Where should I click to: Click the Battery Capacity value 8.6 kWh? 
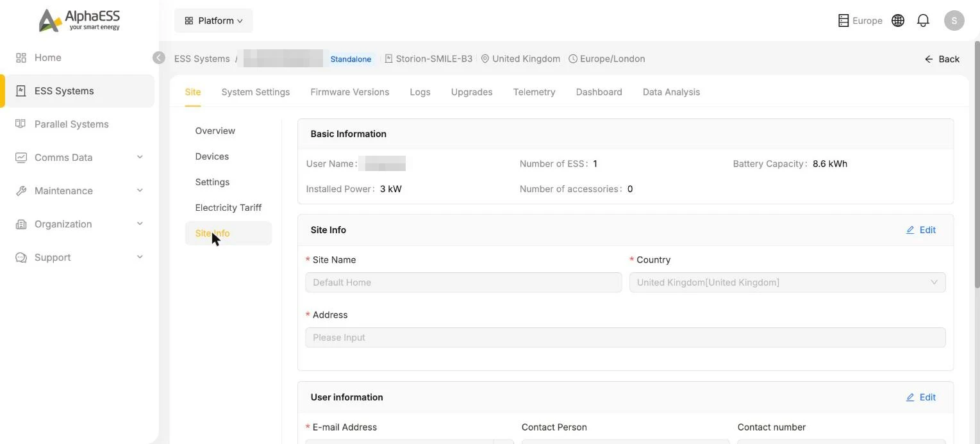830,164
